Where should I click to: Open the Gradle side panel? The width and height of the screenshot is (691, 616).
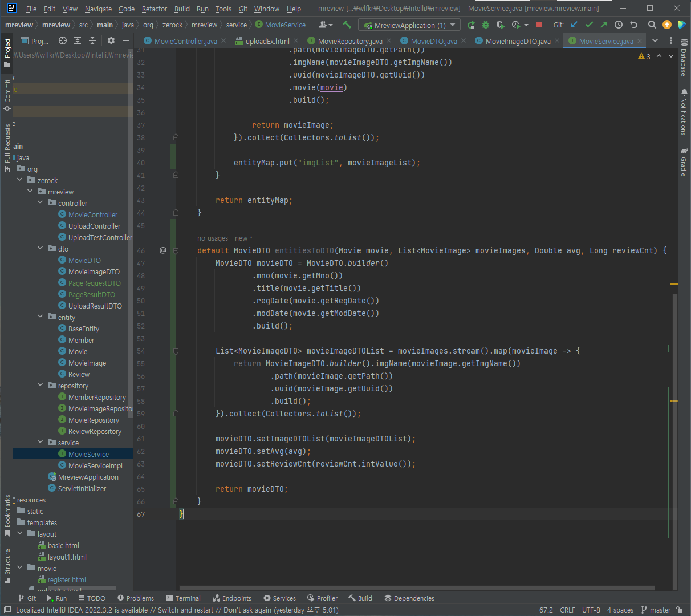(x=684, y=162)
